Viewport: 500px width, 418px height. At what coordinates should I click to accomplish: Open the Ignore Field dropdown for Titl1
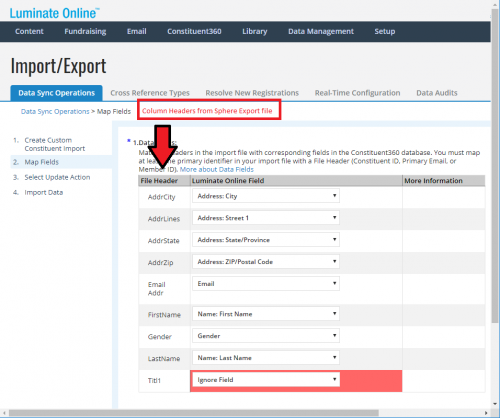click(x=266, y=380)
